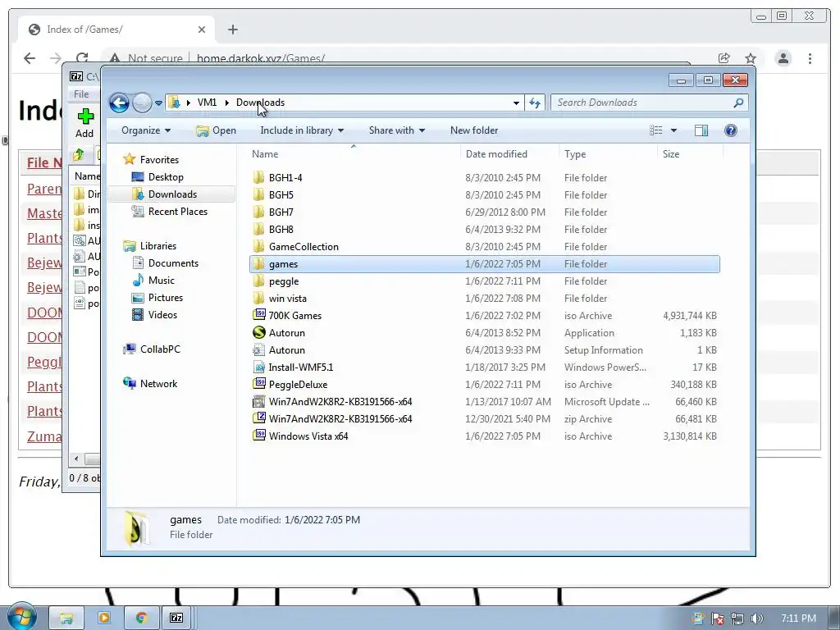Open new tab in Chrome

232,30
